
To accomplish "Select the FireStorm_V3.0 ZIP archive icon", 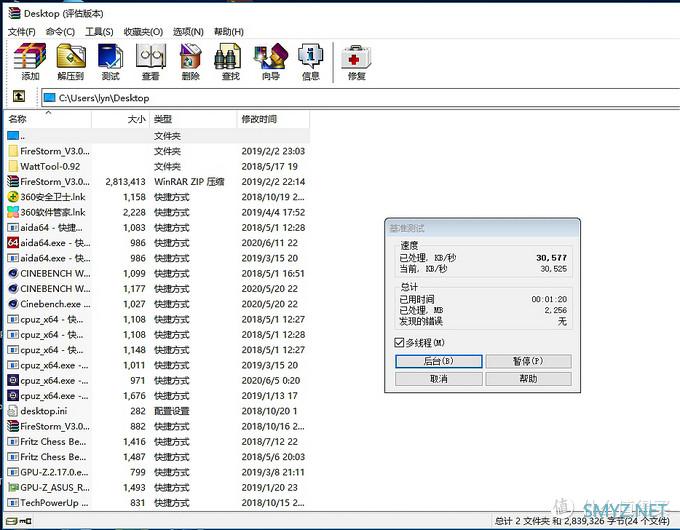I will tap(13, 181).
